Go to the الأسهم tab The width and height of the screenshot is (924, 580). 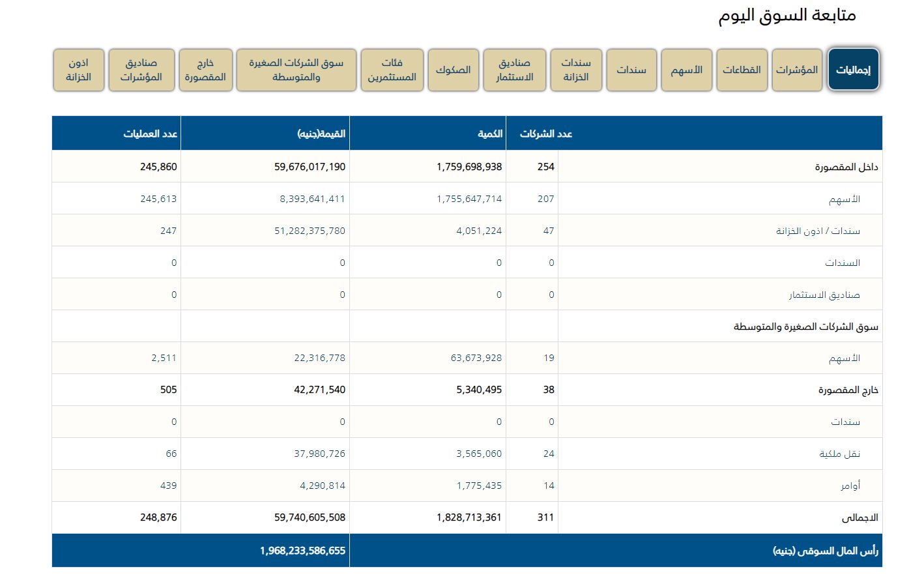click(686, 70)
